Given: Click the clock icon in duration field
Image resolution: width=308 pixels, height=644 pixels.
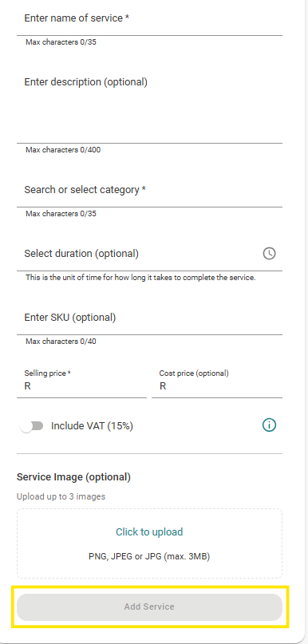Looking at the screenshot, I should [x=270, y=254].
